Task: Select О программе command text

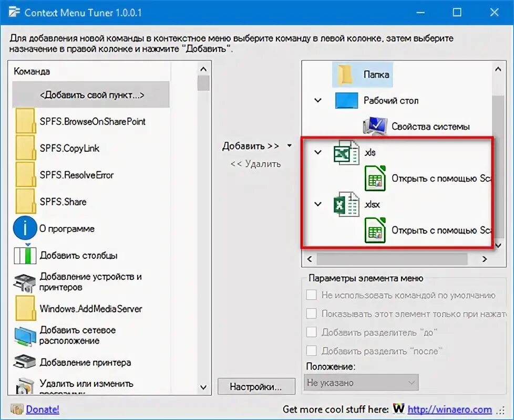Action: tap(67, 228)
